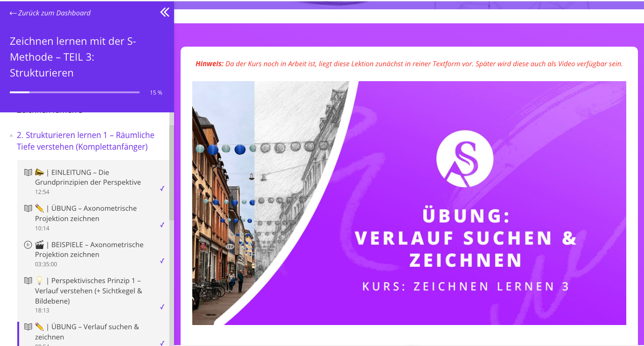The height and width of the screenshot is (346, 644).
Task: Toggle checkmark of ÜBUNG Verlauf suchen lesson
Action: click(162, 343)
